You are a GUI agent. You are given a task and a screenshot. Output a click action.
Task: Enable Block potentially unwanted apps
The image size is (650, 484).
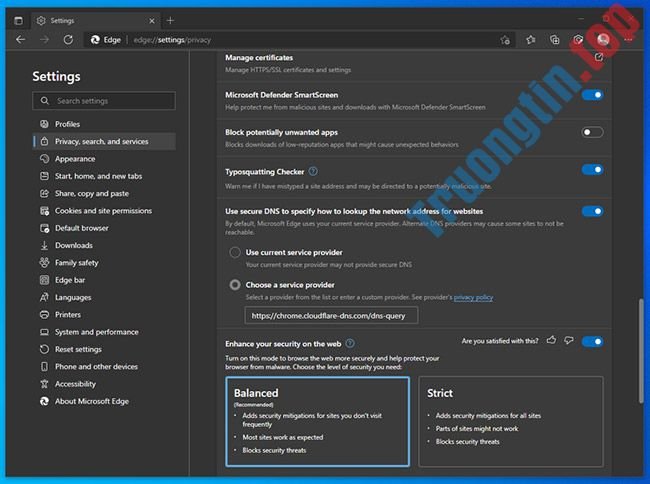click(592, 132)
